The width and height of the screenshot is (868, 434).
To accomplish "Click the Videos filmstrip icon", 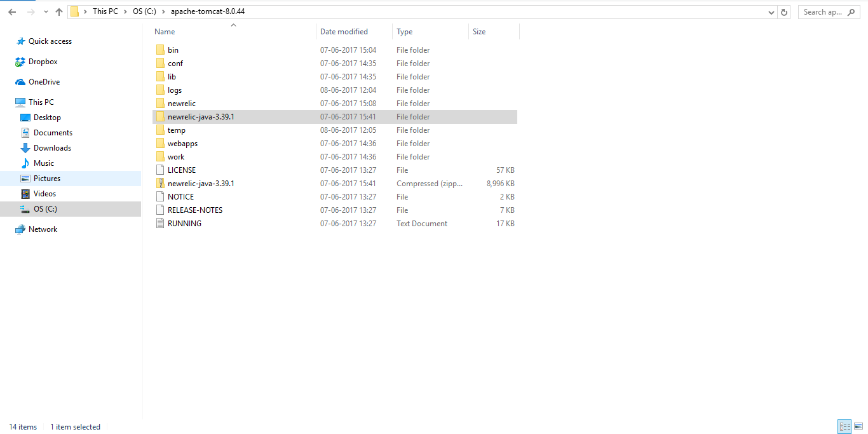I will click(x=25, y=194).
